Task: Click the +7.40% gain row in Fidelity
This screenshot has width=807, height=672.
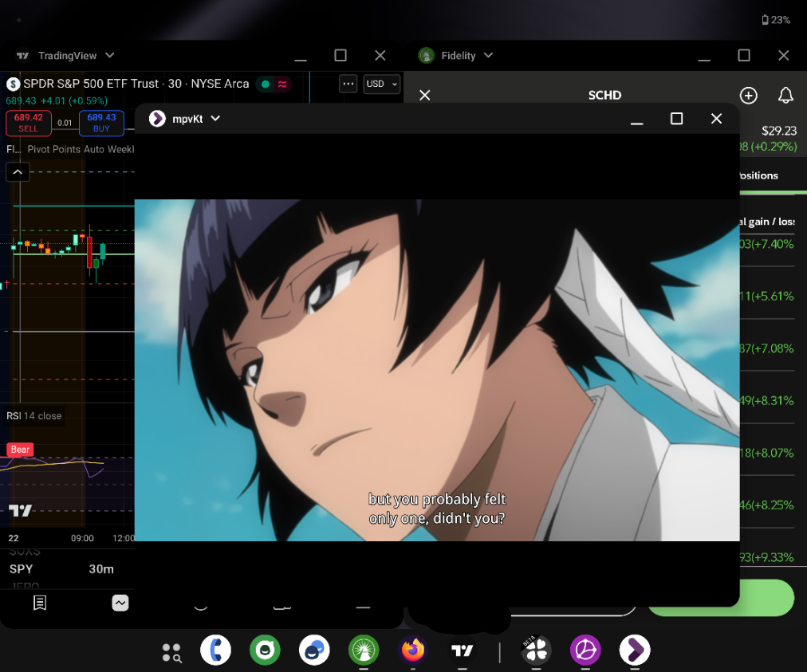Action: click(767, 244)
